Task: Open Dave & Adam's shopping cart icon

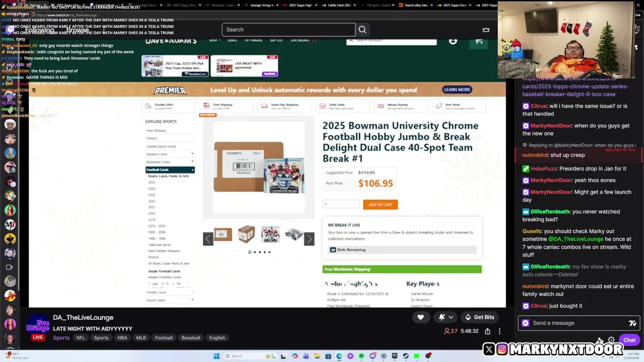Action: point(479,41)
